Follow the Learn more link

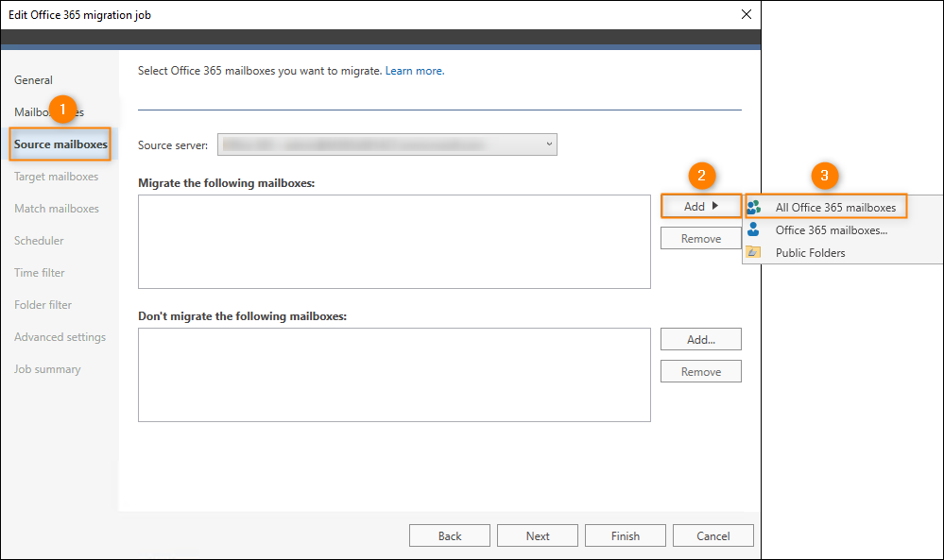[x=415, y=71]
